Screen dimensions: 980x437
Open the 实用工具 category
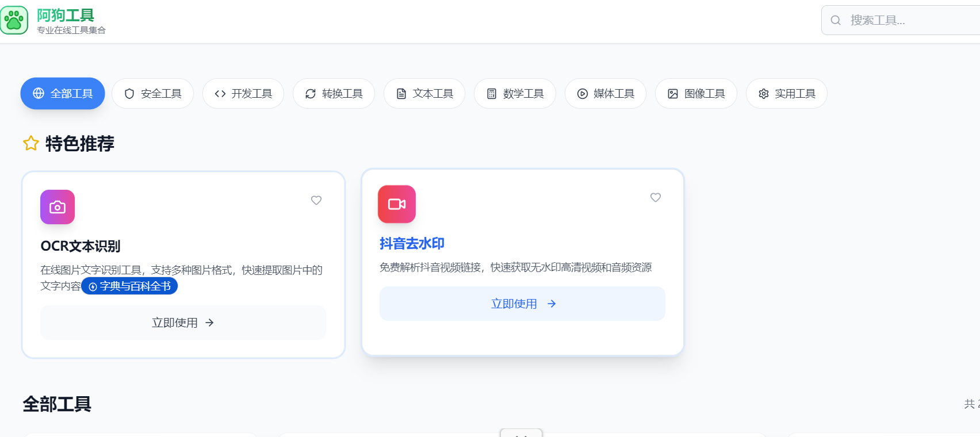[787, 94]
